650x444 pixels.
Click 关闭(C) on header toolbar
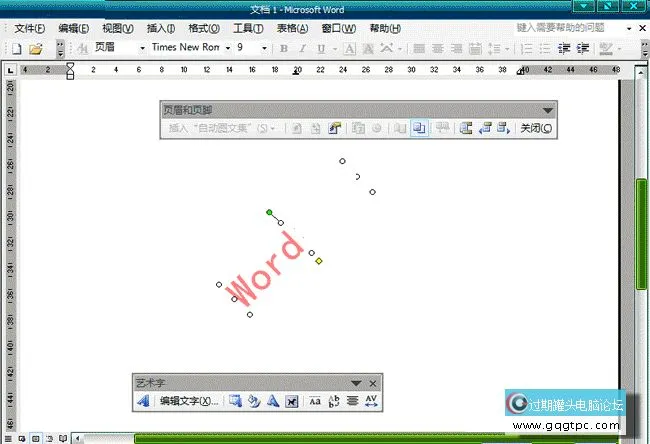(x=536, y=129)
